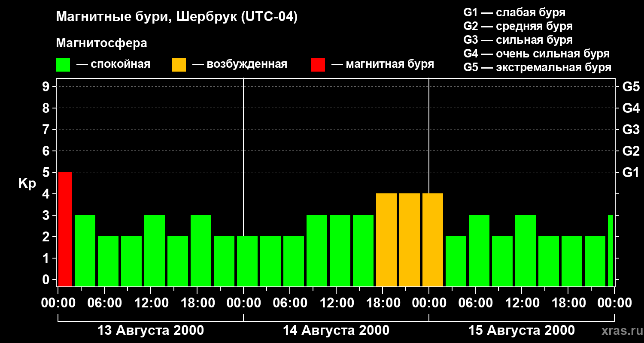The width and height of the screenshot is (644, 343).
Task: Click the '4' value on the Kp axis
Action: point(47,194)
